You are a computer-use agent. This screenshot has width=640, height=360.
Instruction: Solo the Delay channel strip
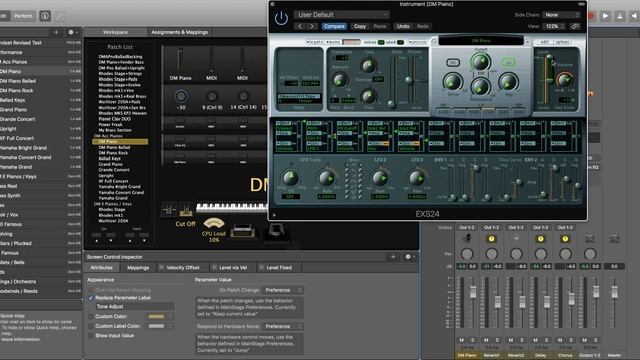[546, 340]
